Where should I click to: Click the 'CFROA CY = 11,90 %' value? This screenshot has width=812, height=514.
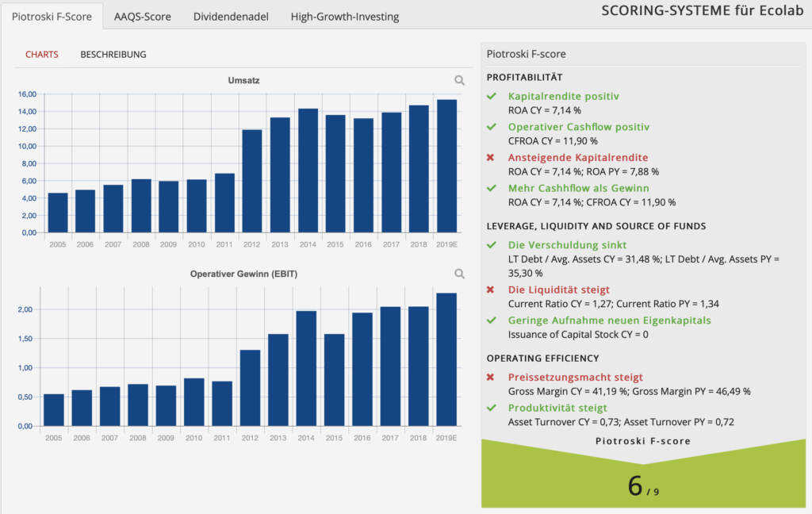553,141
